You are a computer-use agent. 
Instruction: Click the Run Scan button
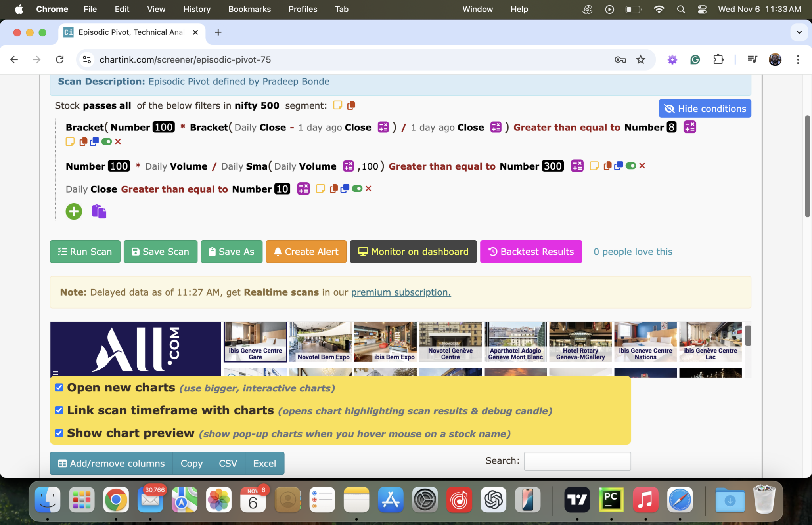click(x=85, y=252)
